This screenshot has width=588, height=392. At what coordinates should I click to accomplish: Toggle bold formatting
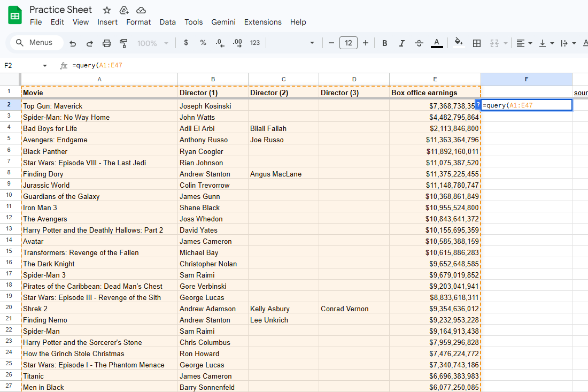(x=384, y=42)
